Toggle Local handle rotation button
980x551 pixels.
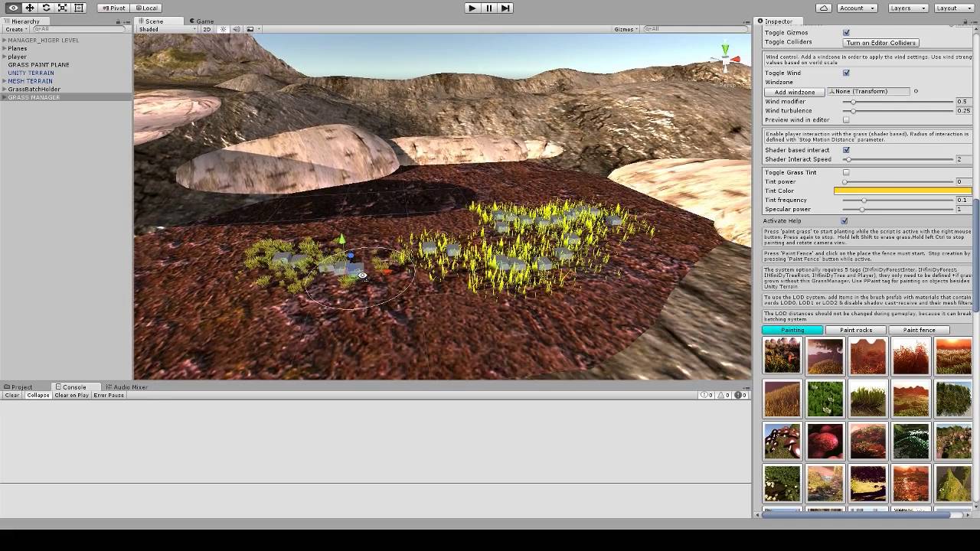[x=145, y=8]
